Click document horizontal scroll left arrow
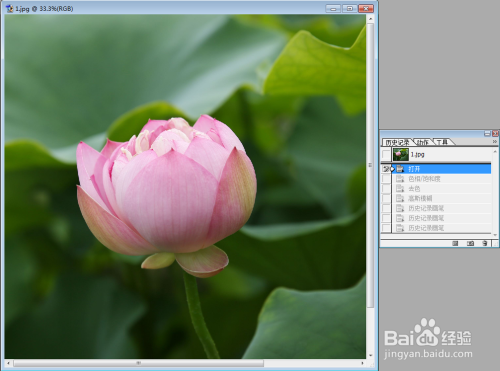Viewport: 500px width, 371px height. pyautogui.click(x=8, y=363)
